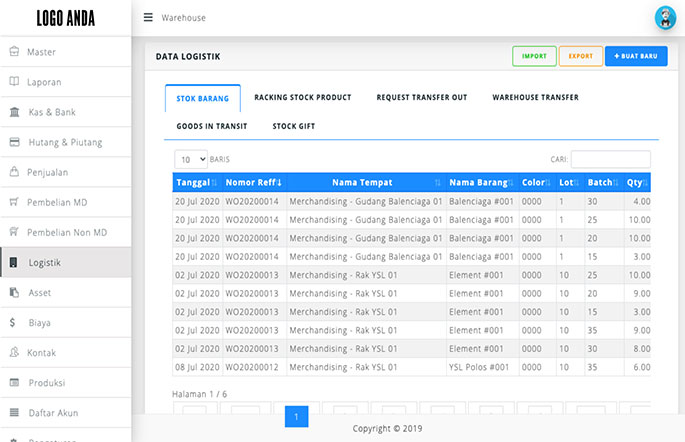Open the user avatar profile
685x442 pixels.
coord(665,18)
